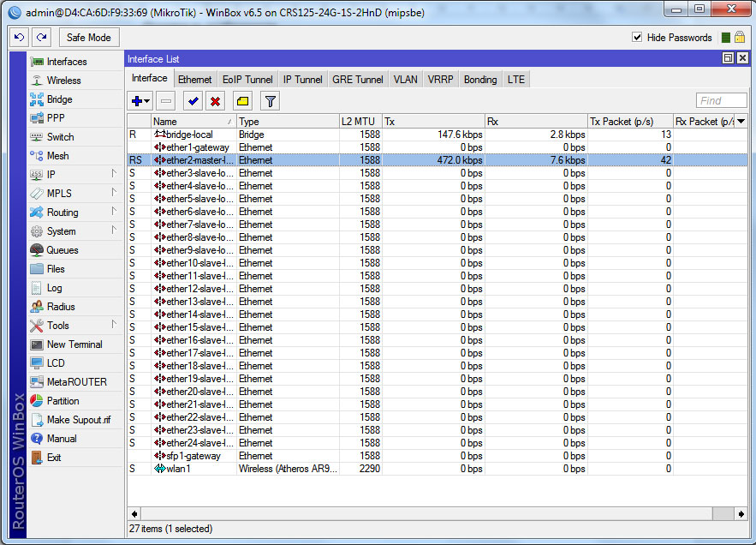Viewport: 756px width, 545px height.
Task: Open the Wireless section in the sidebar
Action: tap(62, 80)
